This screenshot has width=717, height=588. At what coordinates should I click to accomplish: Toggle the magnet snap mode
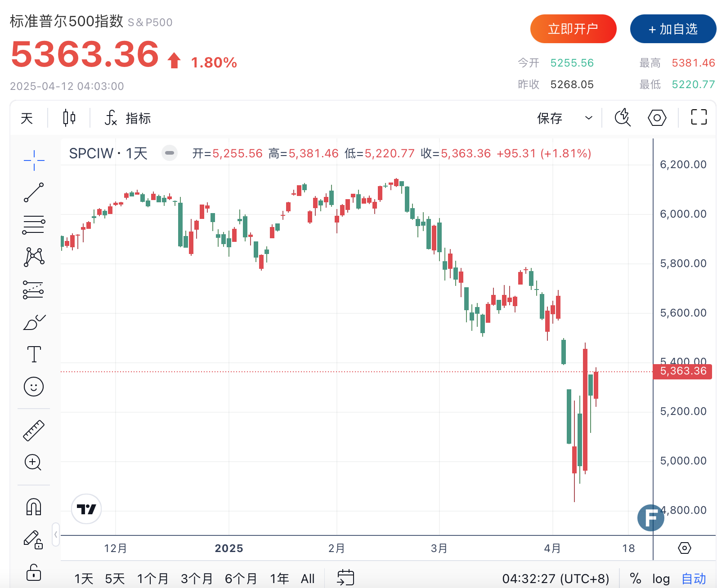[x=34, y=507]
